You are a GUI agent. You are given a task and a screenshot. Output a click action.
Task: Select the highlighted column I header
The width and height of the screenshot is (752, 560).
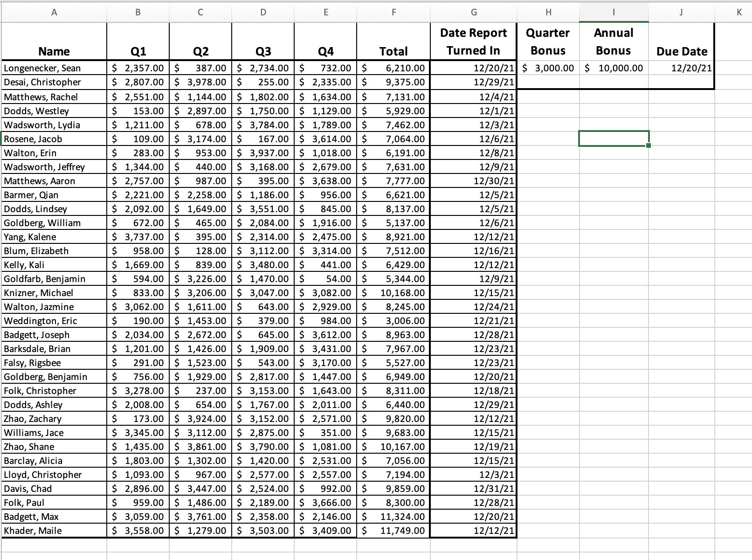tap(613, 12)
